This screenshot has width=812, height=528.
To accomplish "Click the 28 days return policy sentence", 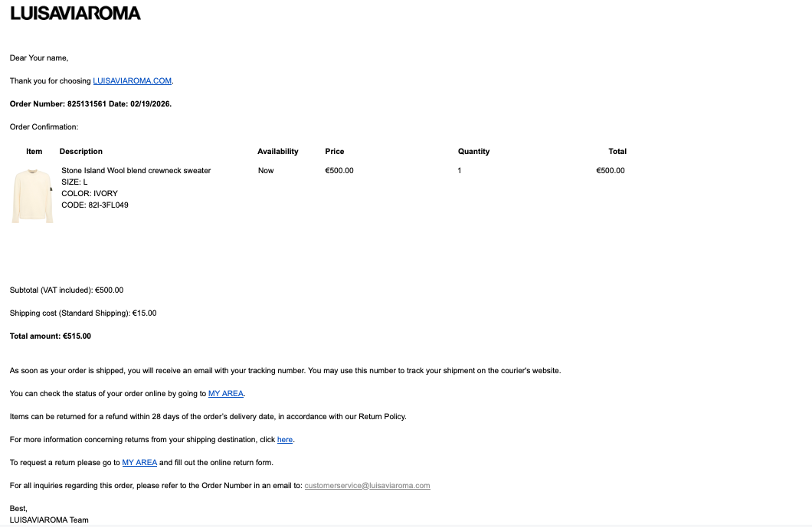I will click(208, 417).
